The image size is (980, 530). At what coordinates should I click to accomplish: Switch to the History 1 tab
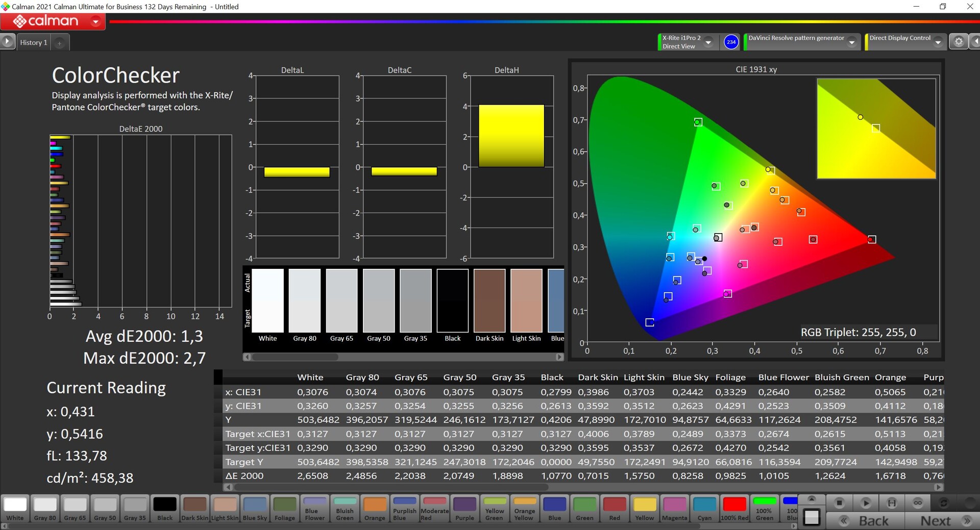(x=34, y=43)
